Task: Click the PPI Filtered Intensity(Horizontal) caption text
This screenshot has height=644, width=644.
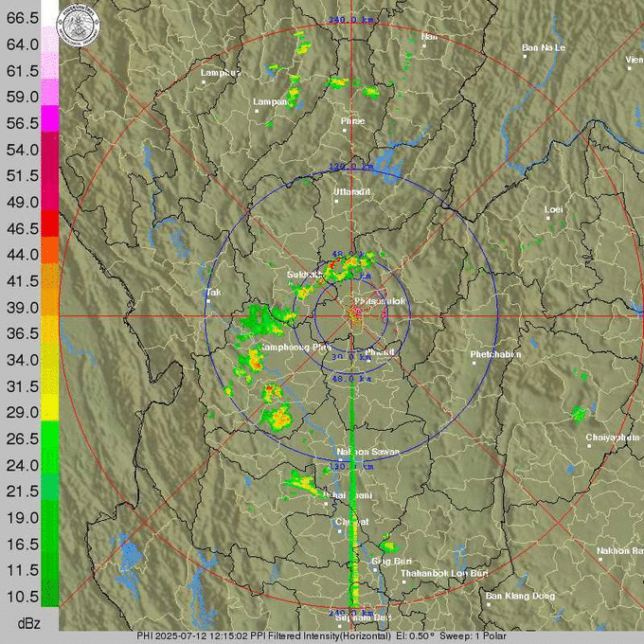Action: pos(321,635)
